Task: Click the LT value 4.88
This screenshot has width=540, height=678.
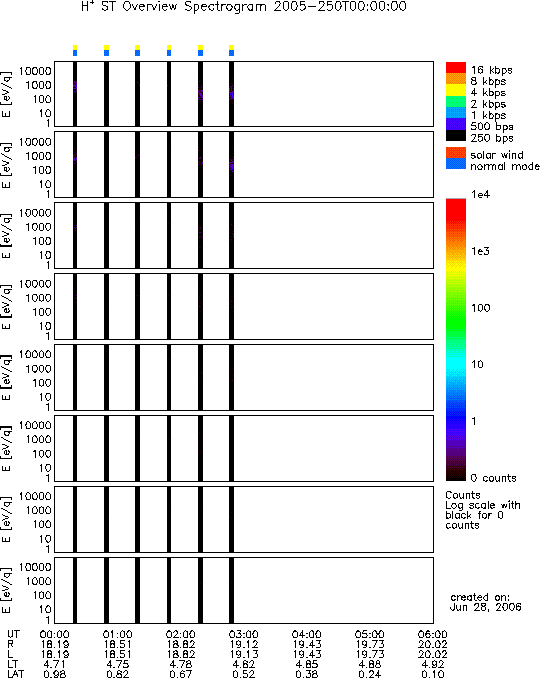Action: tap(370, 664)
